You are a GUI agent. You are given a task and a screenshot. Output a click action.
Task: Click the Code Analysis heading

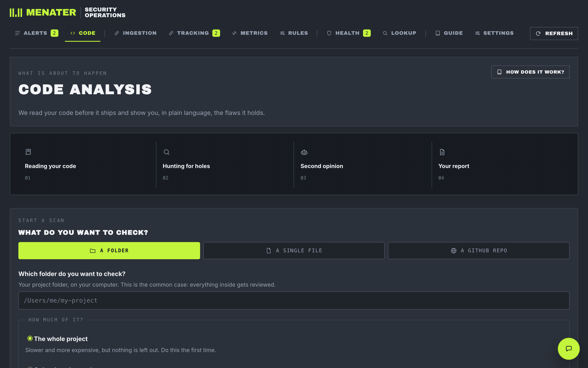pyautogui.click(x=85, y=89)
